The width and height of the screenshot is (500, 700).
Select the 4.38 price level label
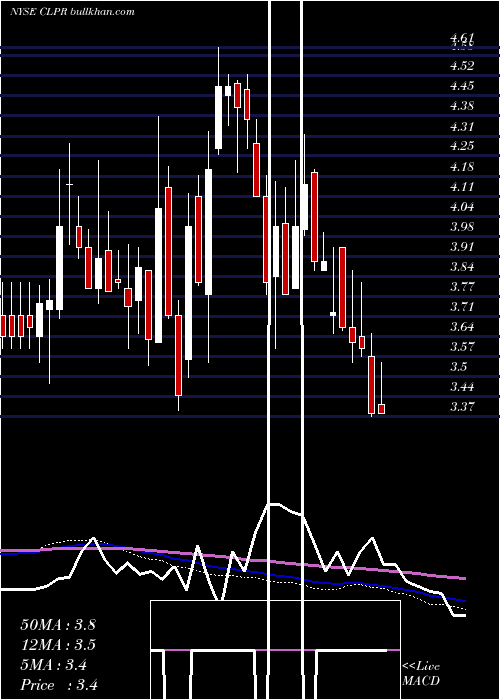462,106
